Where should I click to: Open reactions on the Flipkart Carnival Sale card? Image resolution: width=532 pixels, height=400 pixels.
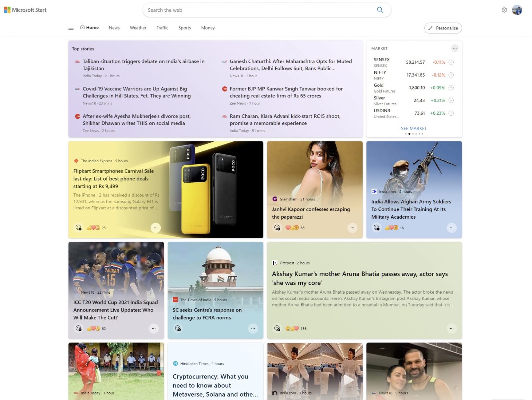(79, 228)
